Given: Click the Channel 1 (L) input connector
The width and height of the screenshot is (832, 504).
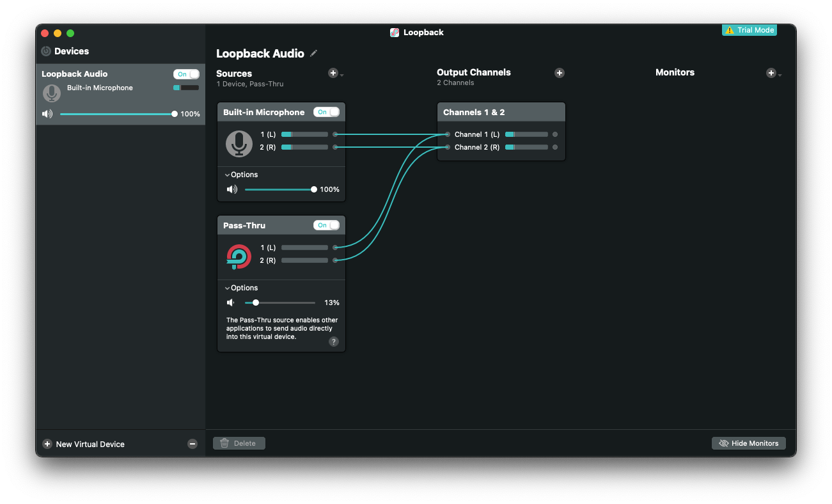Looking at the screenshot, I should (x=448, y=134).
